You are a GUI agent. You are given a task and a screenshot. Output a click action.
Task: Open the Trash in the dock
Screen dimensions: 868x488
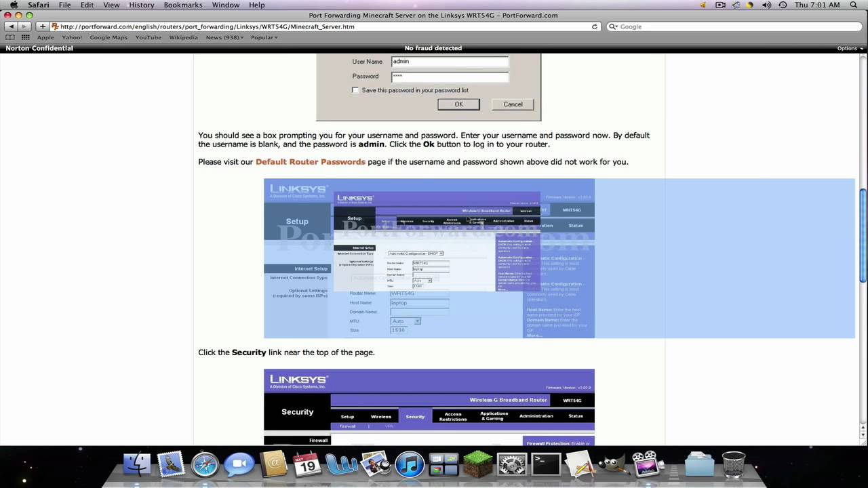tap(733, 465)
